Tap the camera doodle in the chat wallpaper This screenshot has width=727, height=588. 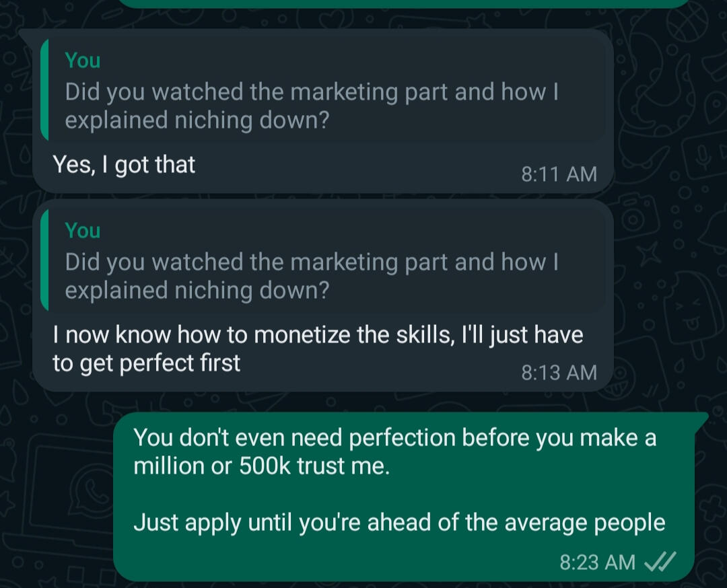coord(635,219)
